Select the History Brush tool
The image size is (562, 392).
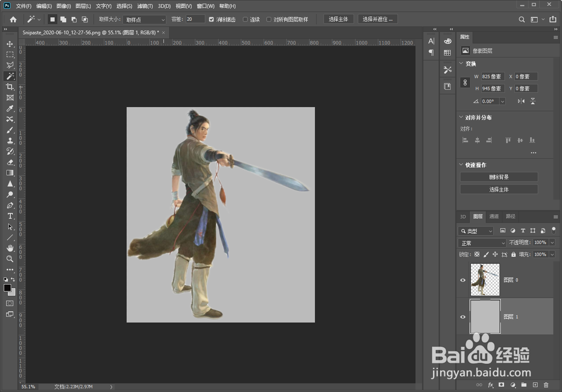10,151
